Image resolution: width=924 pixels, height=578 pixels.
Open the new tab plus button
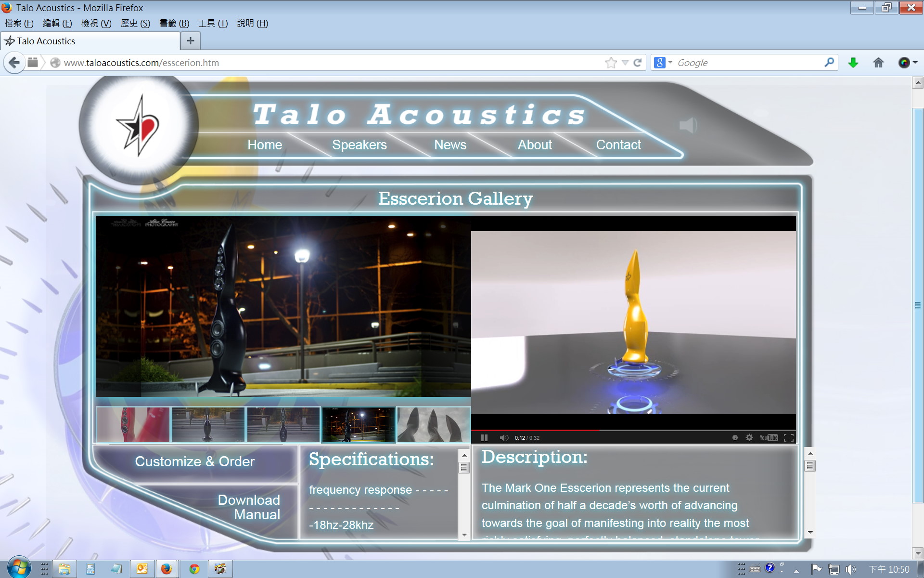click(191, 41)
